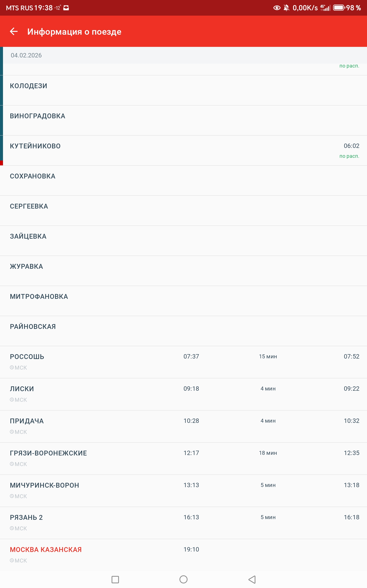The height and width of the screenshot is (588, 367).
Task: Tap the back arrow in header
Action: [14, 31]
